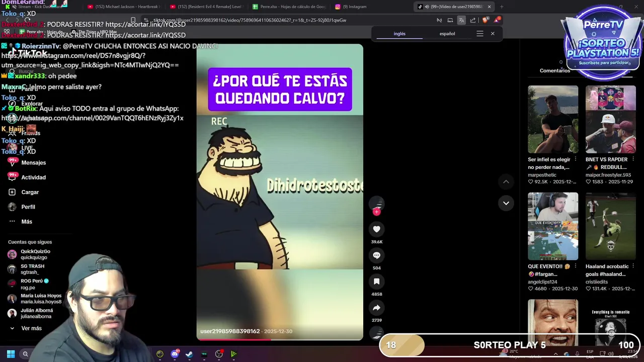Switch to the Perre.xlsx Google Sheets tab
Screen dimensions: 644x362
pyautogui.click(x=289, y=7)
